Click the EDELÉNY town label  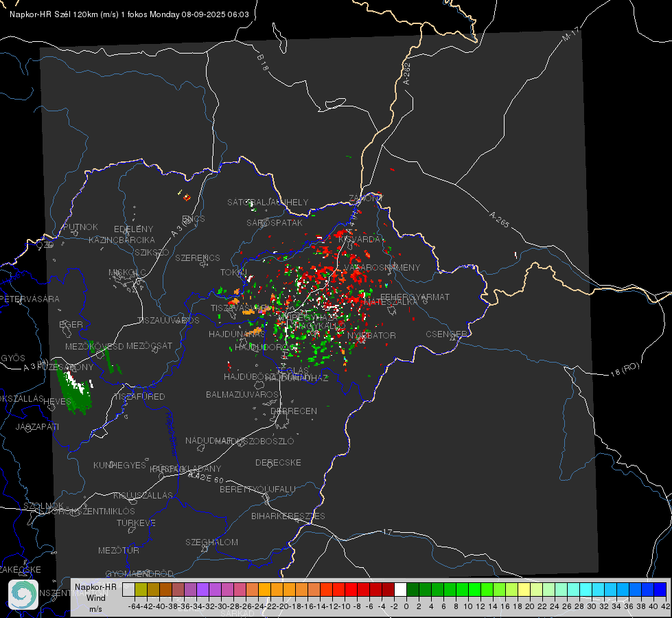(x=133, y=229)
